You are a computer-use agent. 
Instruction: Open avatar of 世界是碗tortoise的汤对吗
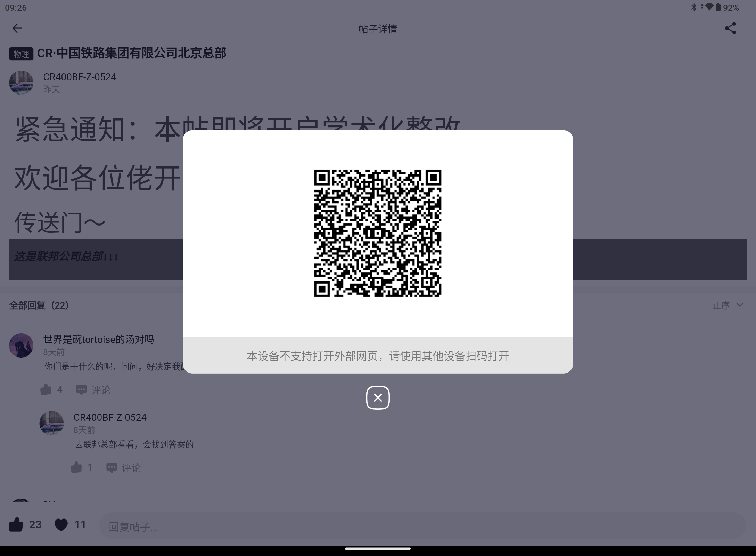coord(21,345)
